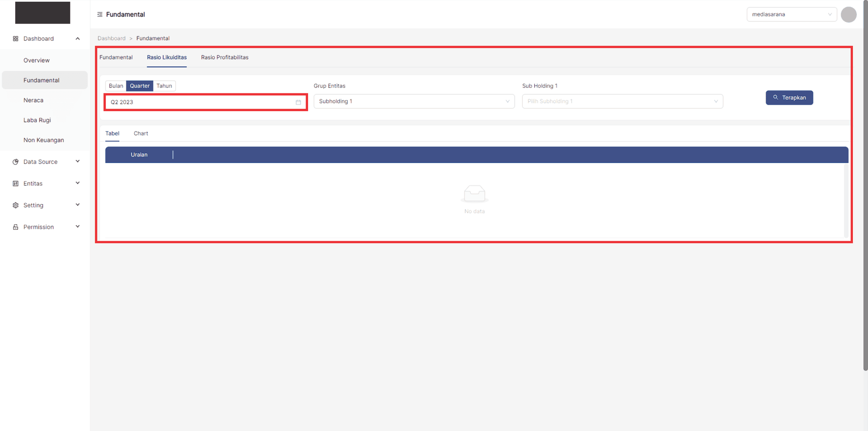868x431 pixels.
Task: Open Laba Rugi in the sidebar
Action: pyautogui.click(x=37, y=120)
